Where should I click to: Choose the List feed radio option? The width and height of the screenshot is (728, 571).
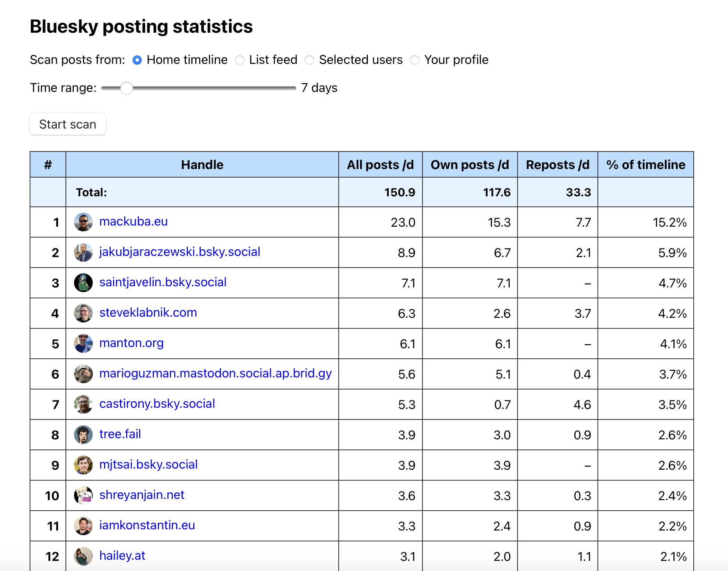point(240,60)
